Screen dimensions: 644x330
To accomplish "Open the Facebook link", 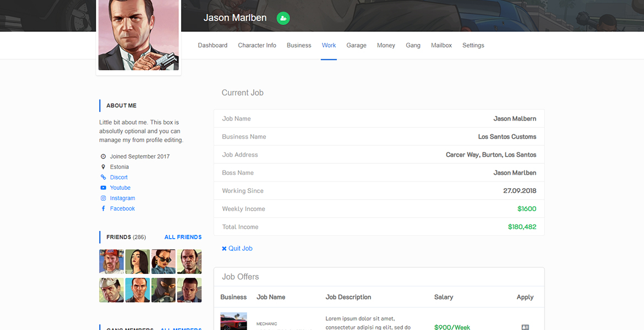I will click(x=122, y=208).
